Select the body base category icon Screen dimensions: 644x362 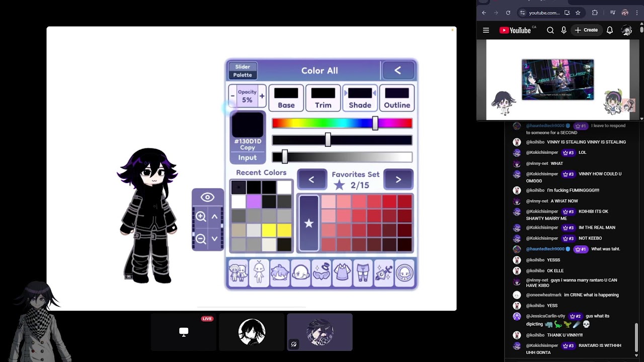click(x=259, y=273)
